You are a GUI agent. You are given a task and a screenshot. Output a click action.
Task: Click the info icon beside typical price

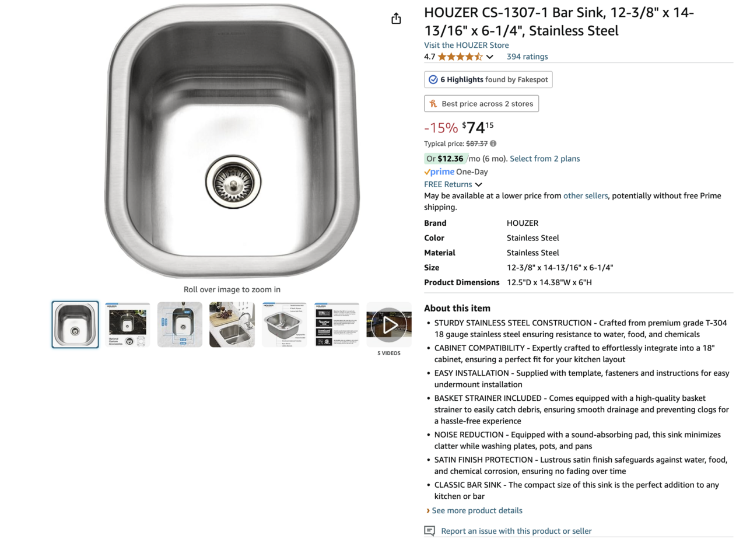(x=493, y=143)
